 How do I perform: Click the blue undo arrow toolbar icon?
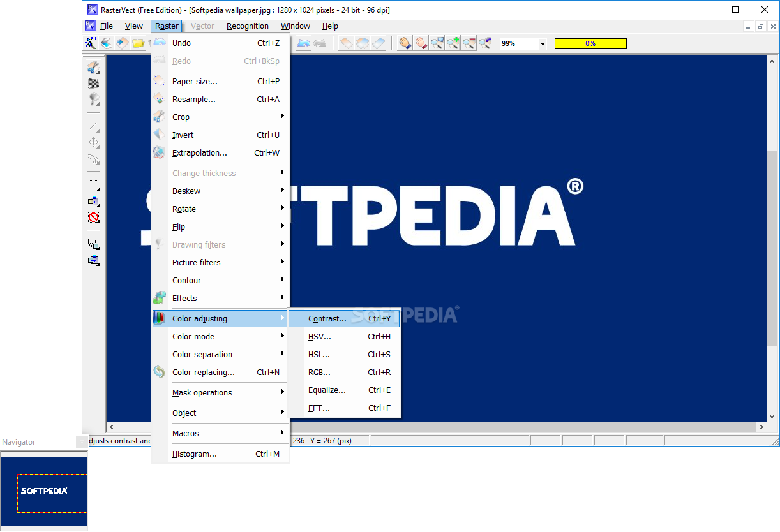click(x=304, y=43)
